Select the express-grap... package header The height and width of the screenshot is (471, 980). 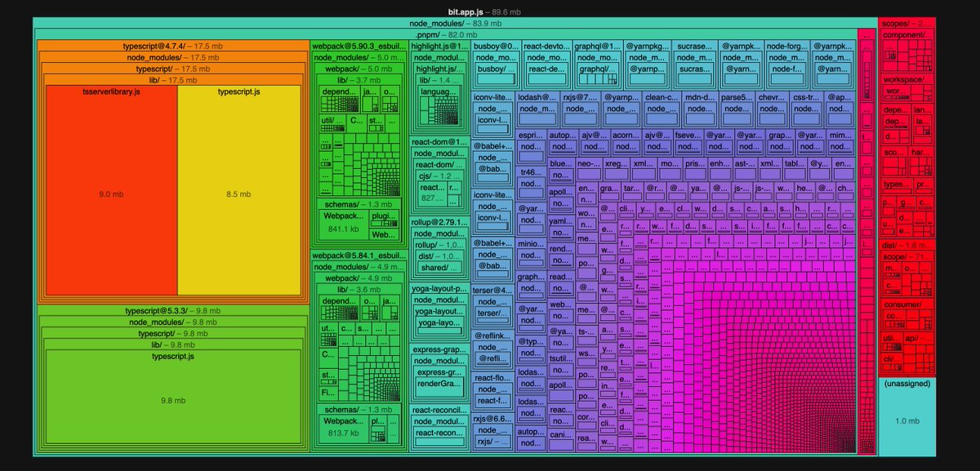coord(439,349)
